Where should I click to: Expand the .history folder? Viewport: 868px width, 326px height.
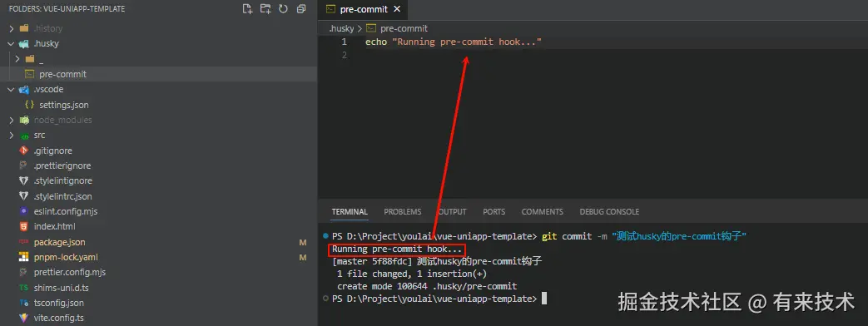point(12,28)
